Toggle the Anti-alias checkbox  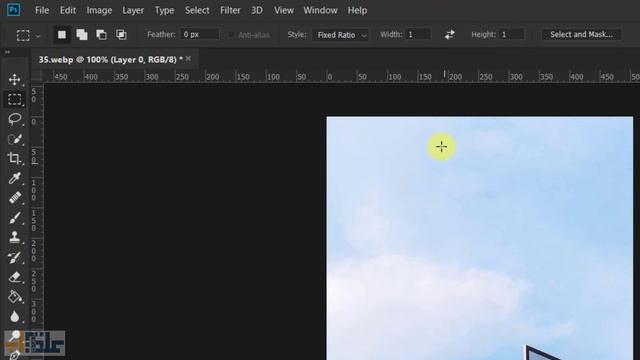coord(231,35)
